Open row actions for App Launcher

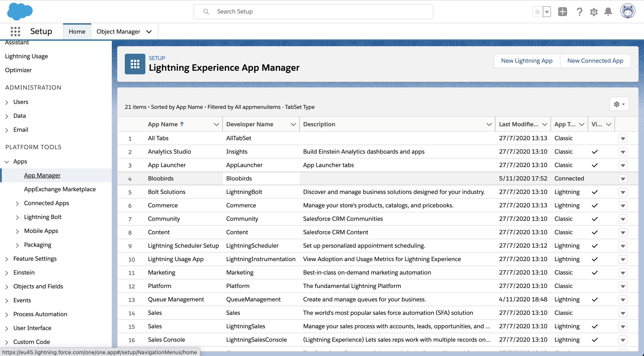[623, 165]
